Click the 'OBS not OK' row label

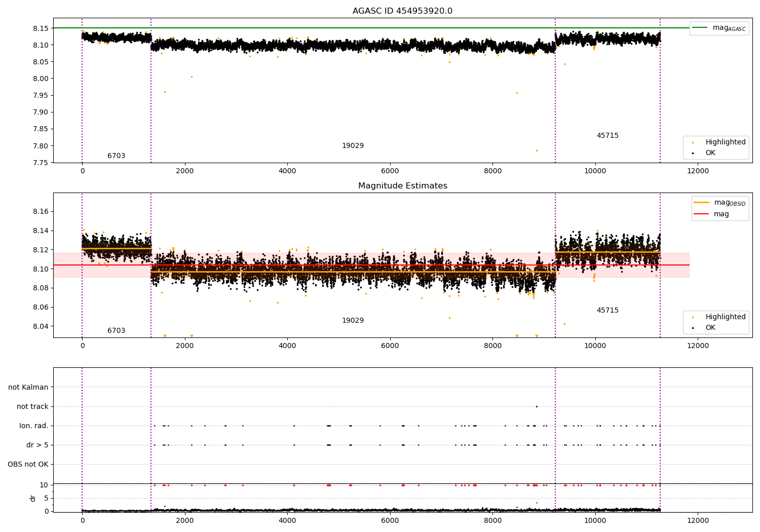click(x=28, y=464)
